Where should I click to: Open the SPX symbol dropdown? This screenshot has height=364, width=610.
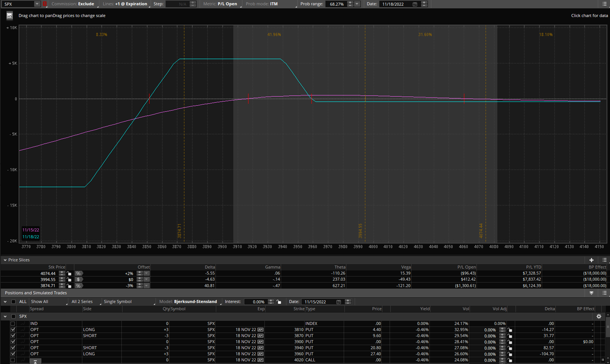pyautogui.click(x=37, y=4)
